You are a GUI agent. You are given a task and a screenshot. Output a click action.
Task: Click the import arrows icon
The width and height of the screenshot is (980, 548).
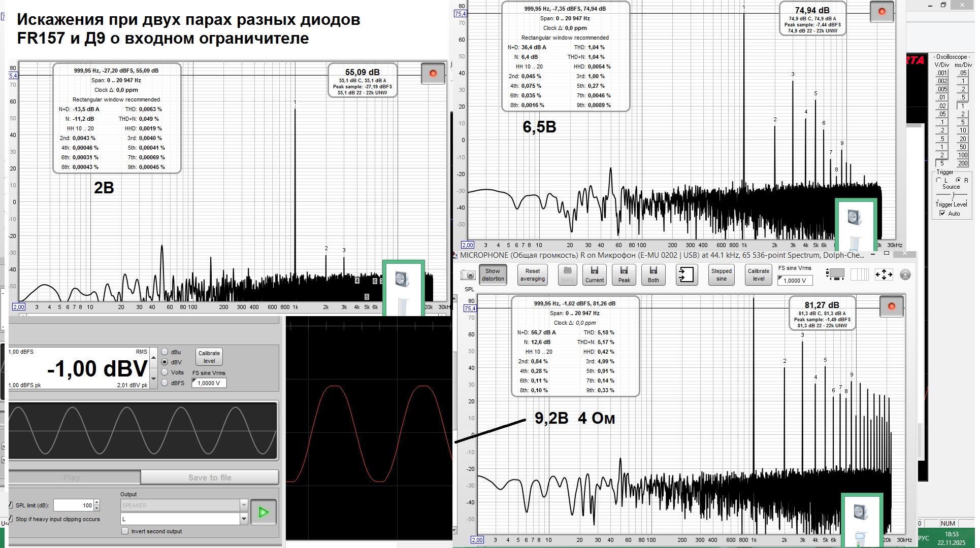pyautogui.click(x=687, y=275)
